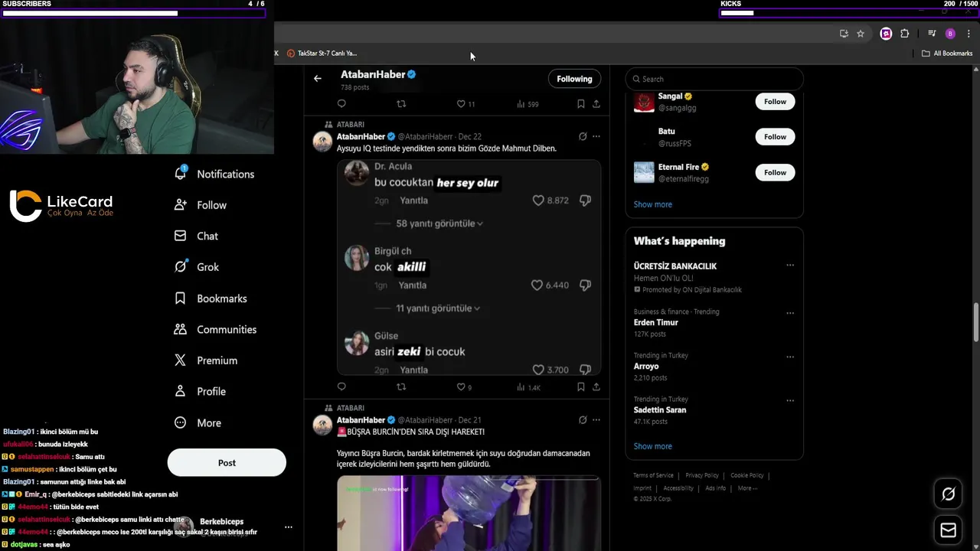980x551 pixels.
Task: Toggle Following on AtabarıHaber
Action: click(x=574, y=79)
